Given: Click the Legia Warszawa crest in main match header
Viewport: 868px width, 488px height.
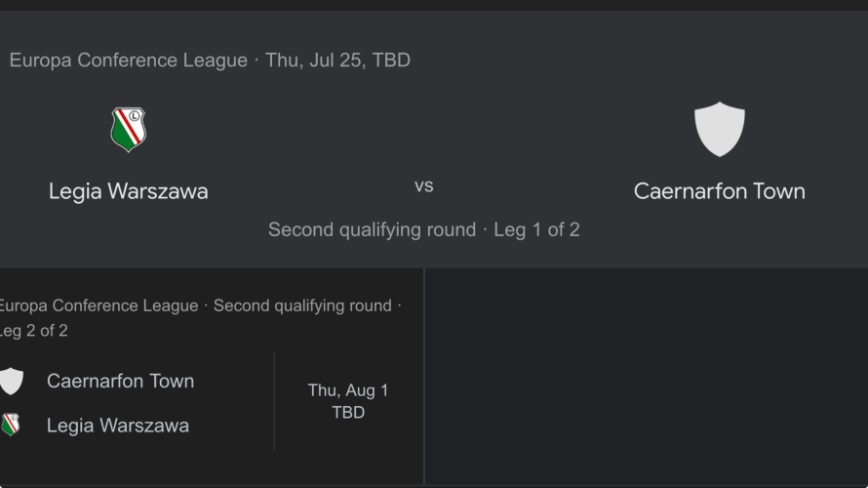Looking at the screenshot, I should coord(128,130).
